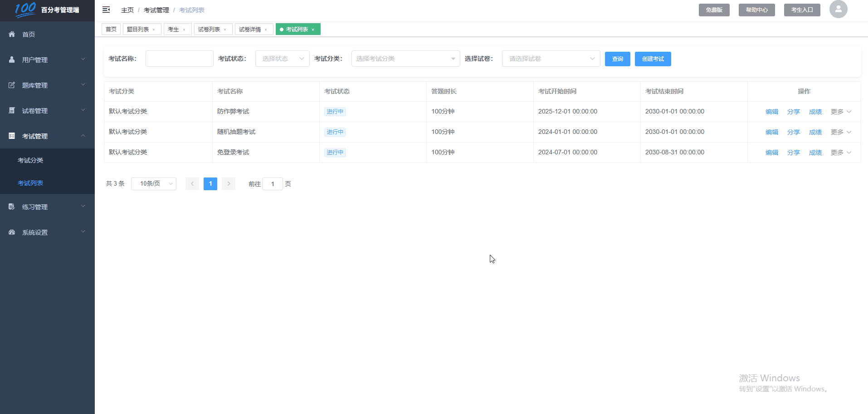Click the 100 logo in sidebar header
The height and width of the screenshot is (414, 868).
pyautogui.click(x=25, y=10)
